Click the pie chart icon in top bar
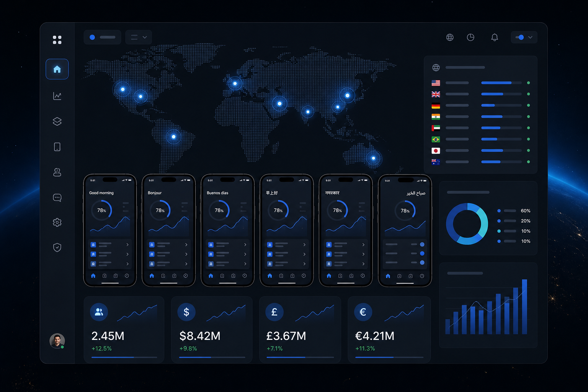 (x=470, y=37)
